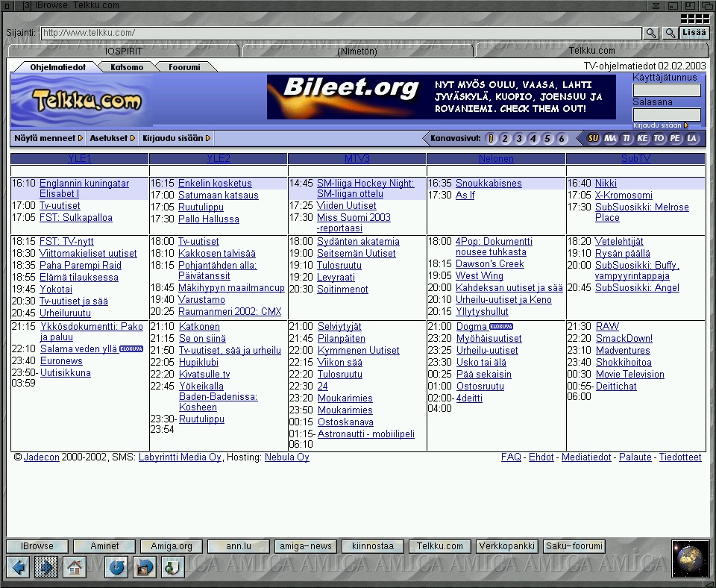Image resolution: width=716 pixels, height=588 pixels.
Task: Open the SubTV channel header link
Action: pos(635,158)
